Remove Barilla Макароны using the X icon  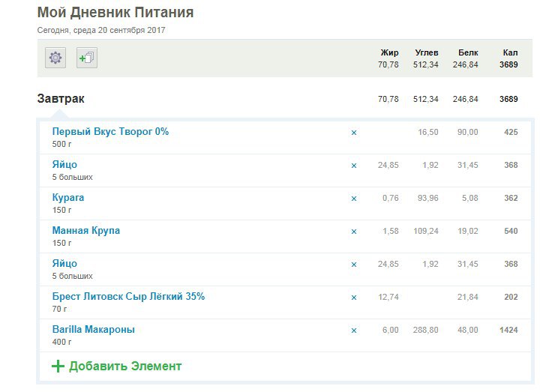click(x=354, y=331)
